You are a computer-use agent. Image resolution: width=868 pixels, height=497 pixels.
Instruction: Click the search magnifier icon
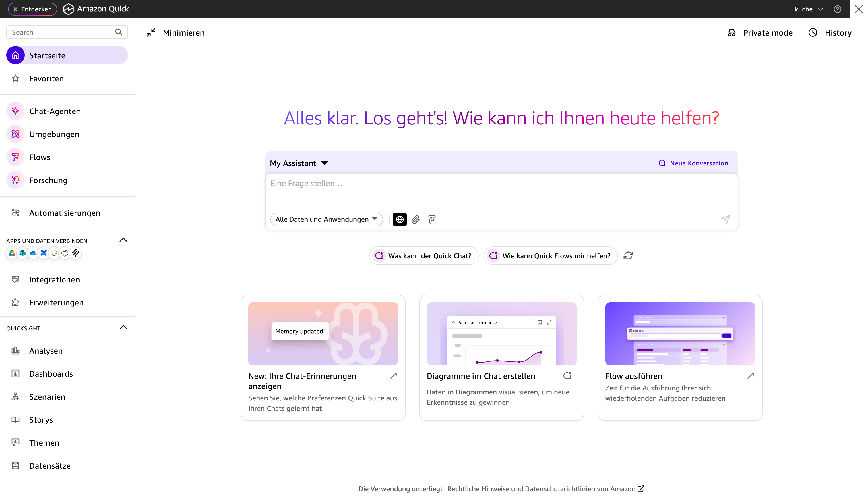point(118,32)
